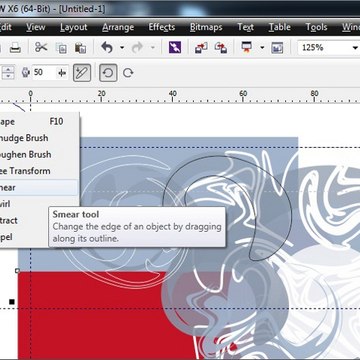The width and height of the screenshot is (360, 360).
Task: Open the Undo history dropdown arrow
Action: pyautogui.click(x=122, y=48)
